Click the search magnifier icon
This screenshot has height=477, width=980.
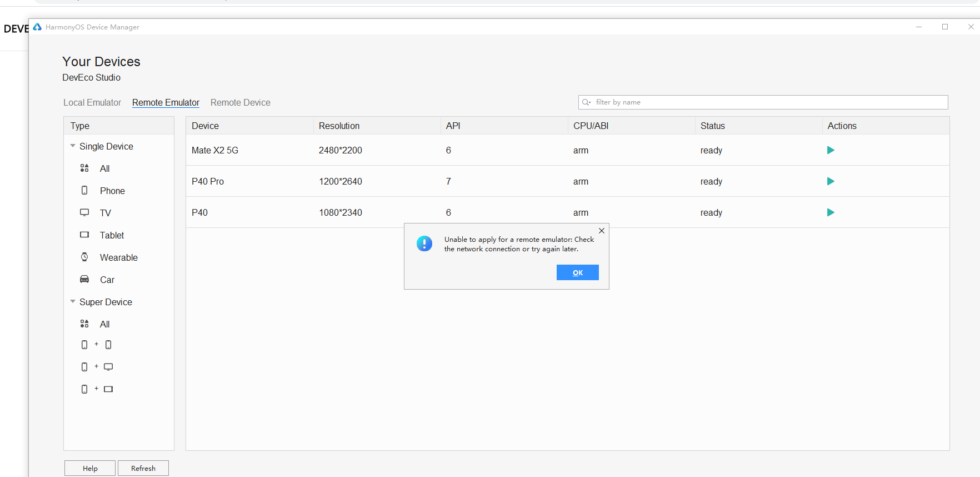tap(586, 102)
